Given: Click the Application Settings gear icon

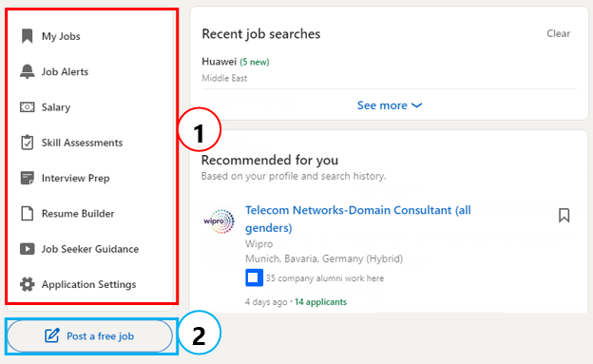Looking at the screenshot, I should coord(27,284).
